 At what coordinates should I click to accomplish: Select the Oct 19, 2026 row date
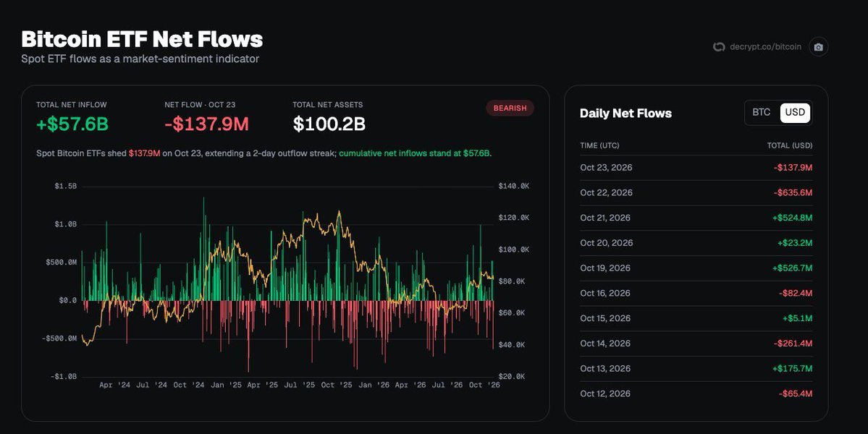point(606,268)
